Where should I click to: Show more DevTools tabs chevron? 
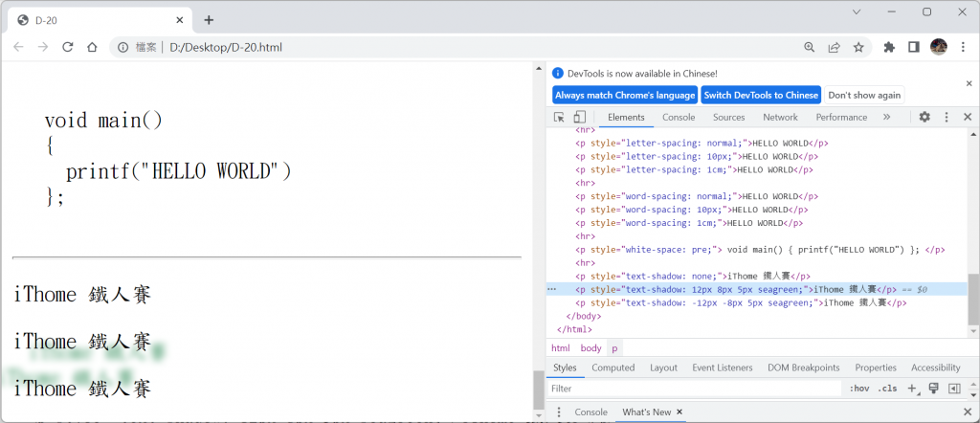coord(886,117)
